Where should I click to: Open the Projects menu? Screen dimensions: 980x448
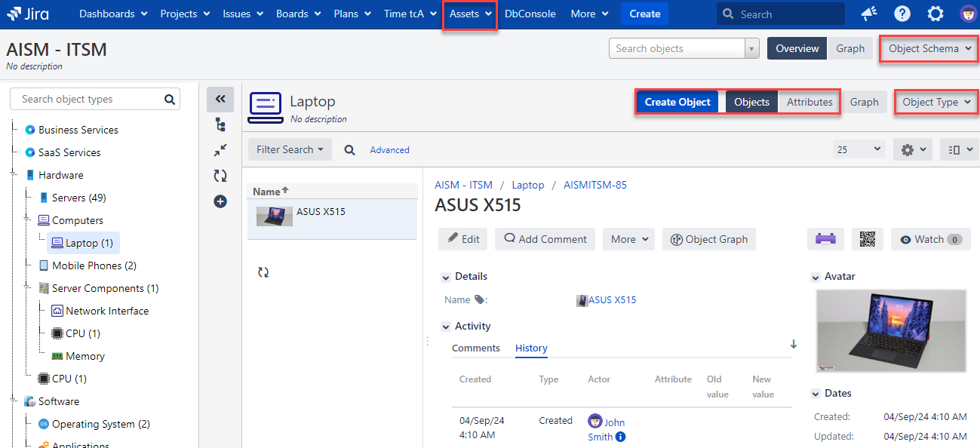pos(186,14)
